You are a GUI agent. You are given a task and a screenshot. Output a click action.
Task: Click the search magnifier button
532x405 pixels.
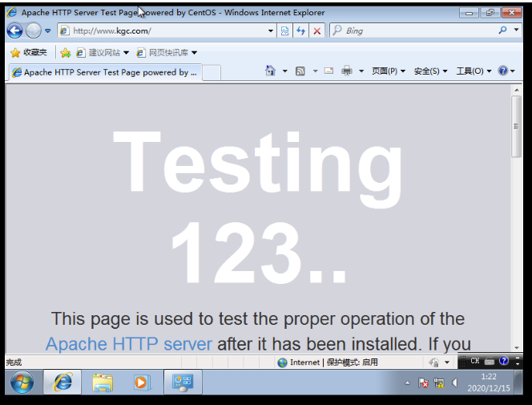503,30
